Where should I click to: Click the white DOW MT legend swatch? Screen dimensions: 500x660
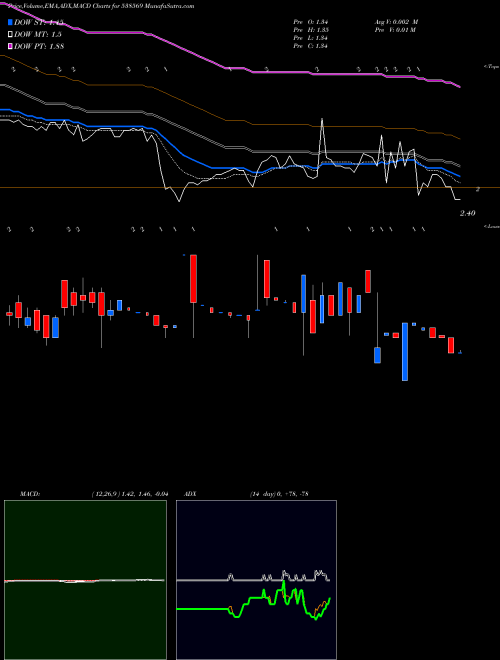point(10,35)
